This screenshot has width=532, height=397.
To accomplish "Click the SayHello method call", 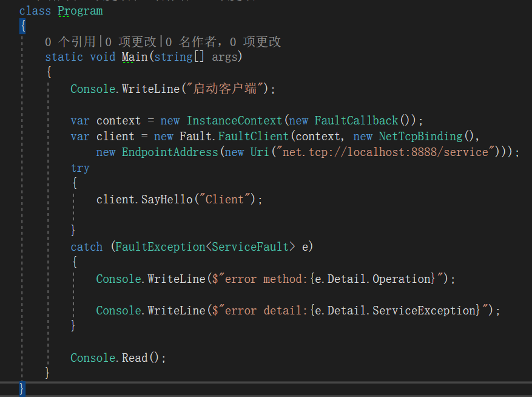I will coord(166,199).
